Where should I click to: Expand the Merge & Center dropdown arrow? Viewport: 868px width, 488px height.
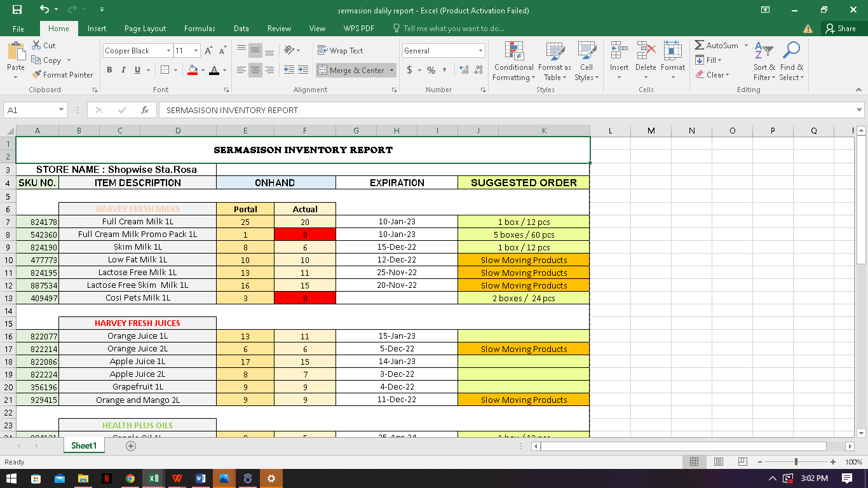tap(391, 70)
